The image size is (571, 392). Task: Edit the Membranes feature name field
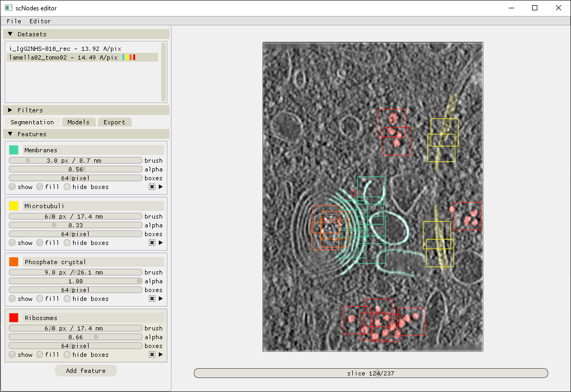tap(93, 150)
